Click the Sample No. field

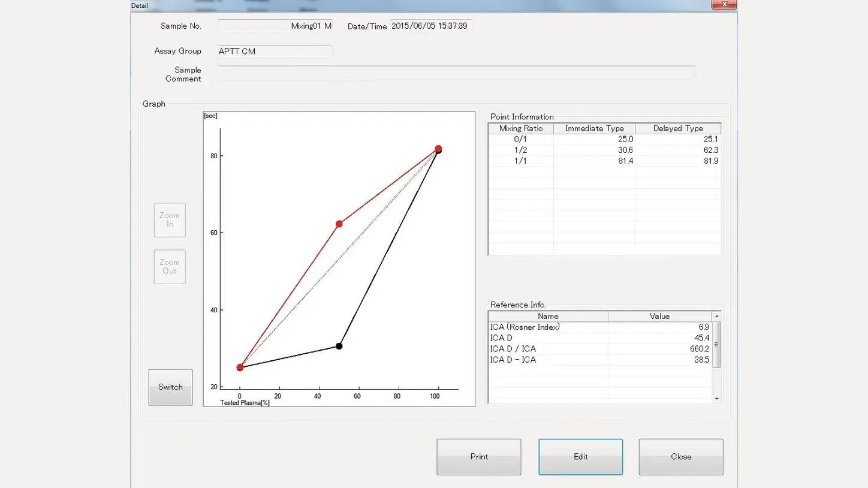275,26
